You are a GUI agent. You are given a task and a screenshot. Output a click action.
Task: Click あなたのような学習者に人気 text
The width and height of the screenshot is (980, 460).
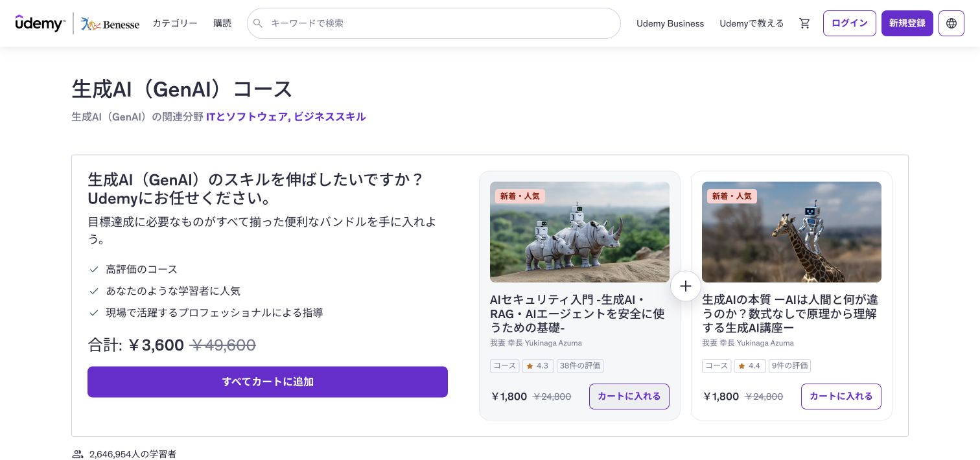(173, 291)
